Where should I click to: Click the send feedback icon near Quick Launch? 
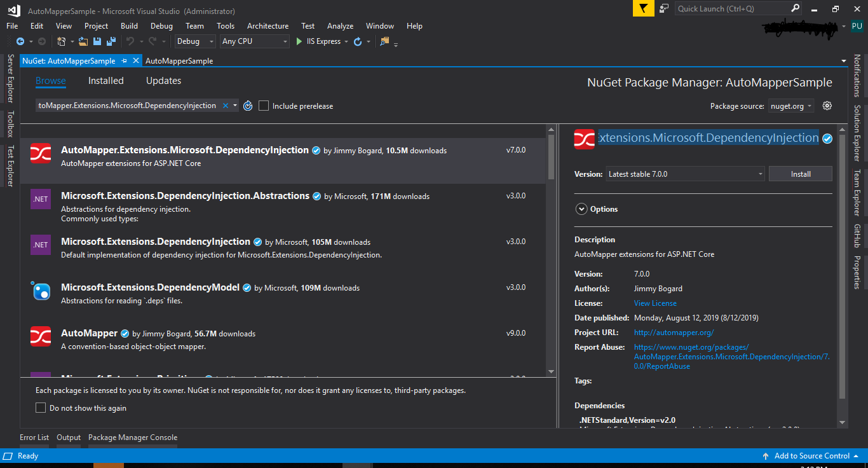click(x=664, y=8)
